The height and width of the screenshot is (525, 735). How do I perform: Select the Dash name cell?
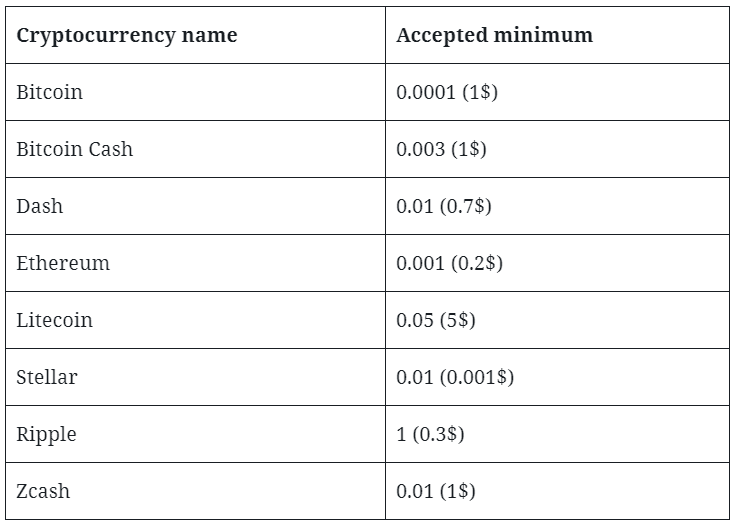tap(195, 206)
